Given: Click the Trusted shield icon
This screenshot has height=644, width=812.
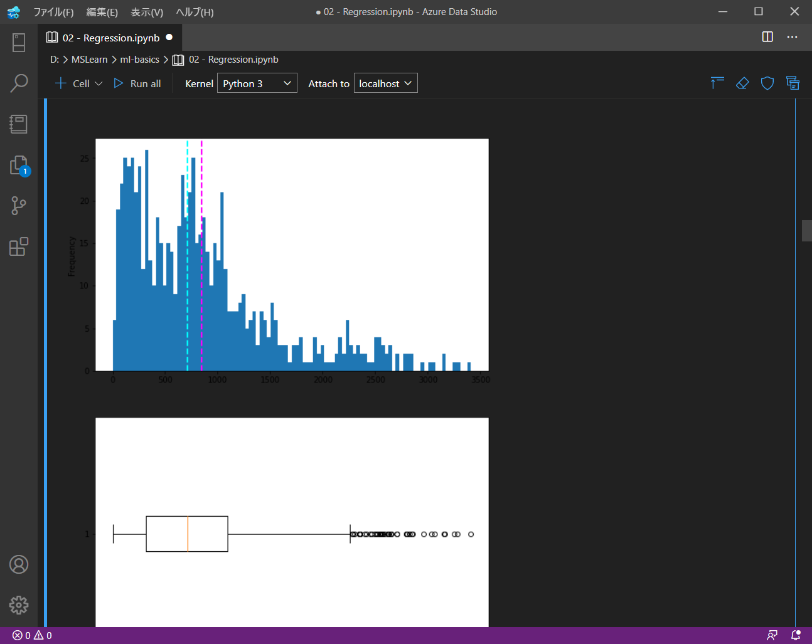Looking at the screenshot, I should coord(767,83).
